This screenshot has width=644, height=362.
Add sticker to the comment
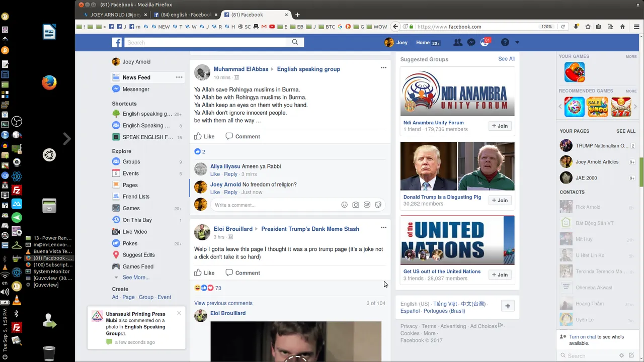378,205
